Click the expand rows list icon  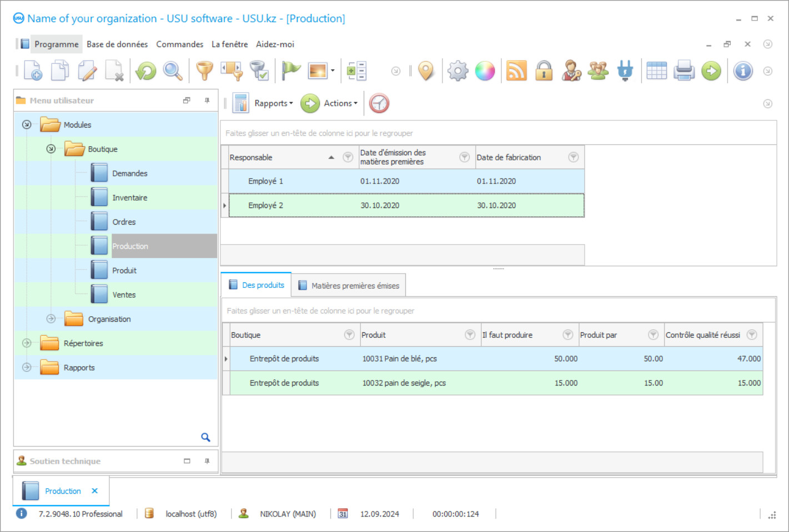pyautogui.click(x=356, y=70)
